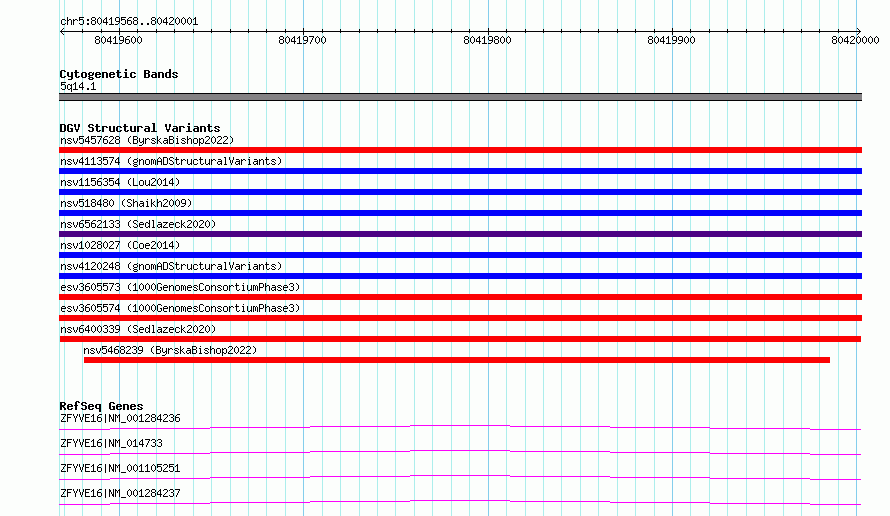Click ruler tick label 80420000
The width and height of the screenshot is (890, 516).
click(x=855, y=40)
